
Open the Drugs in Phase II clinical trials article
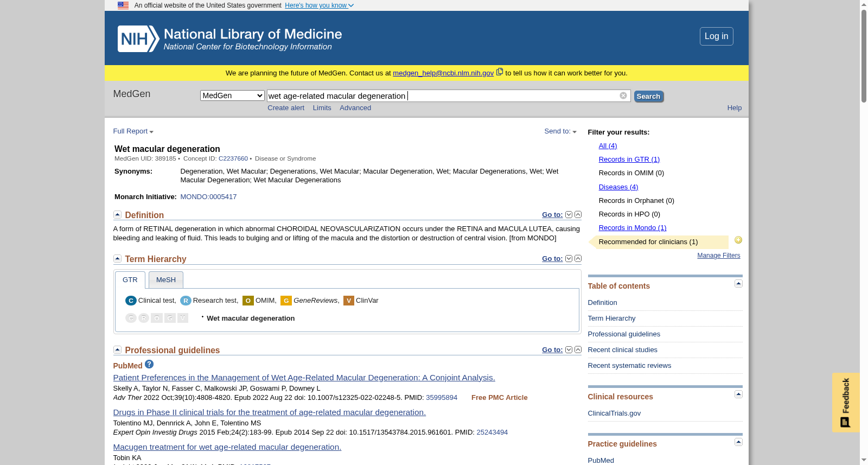[270, 412]
